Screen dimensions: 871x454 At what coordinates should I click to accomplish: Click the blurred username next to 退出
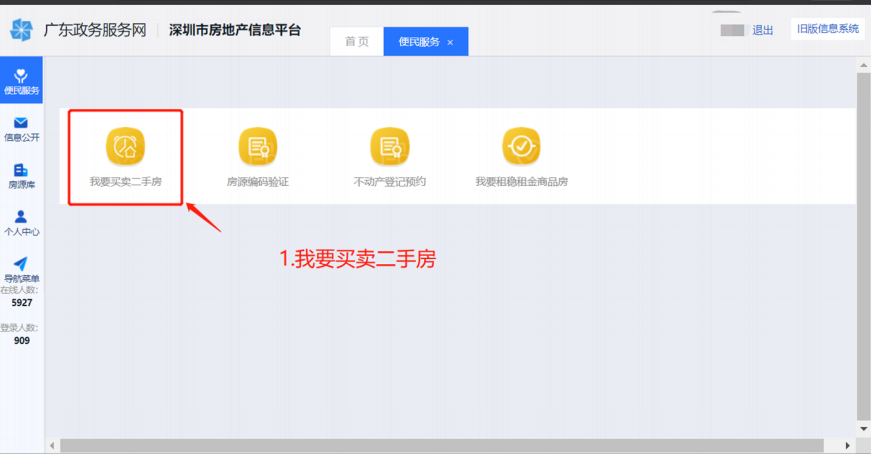732,31
